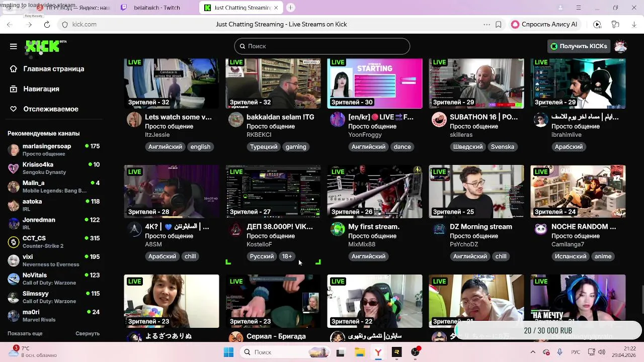Open recommended channel Krisiso4ka
This screenshot has height=362, width=644.
53,168
